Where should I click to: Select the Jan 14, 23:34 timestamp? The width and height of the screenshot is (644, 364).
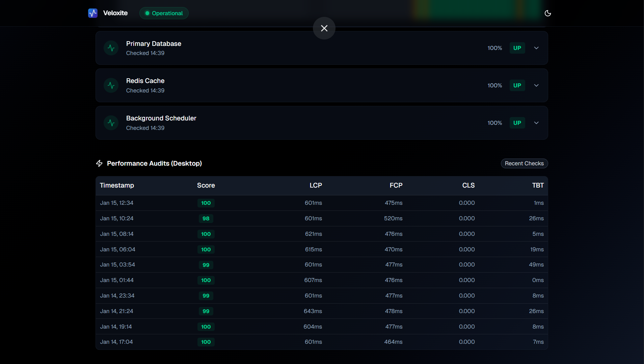[x=117, y=296]
